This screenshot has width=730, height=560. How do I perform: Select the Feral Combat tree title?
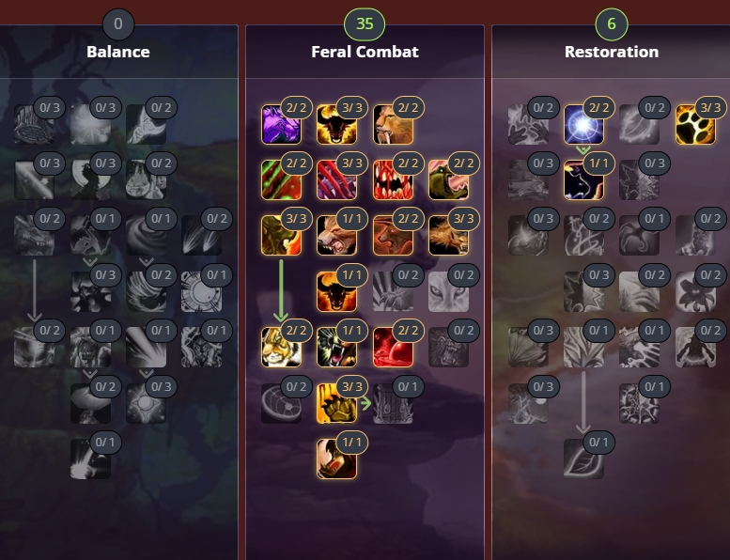point(365,52)
